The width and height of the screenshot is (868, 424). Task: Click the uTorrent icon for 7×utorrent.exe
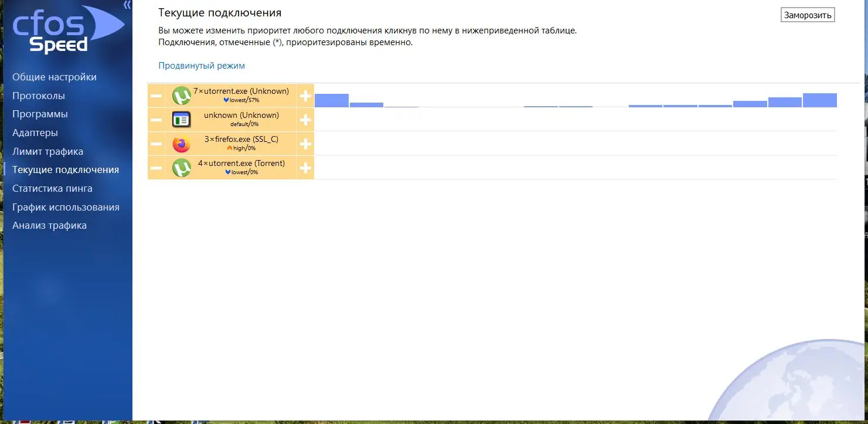[x=181, y=96]
